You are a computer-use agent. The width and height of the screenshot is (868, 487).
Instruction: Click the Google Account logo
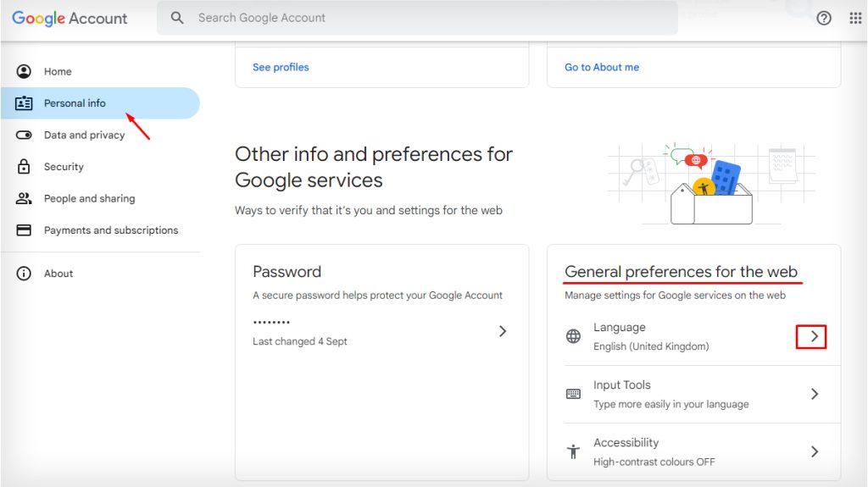tap(70, 18)
